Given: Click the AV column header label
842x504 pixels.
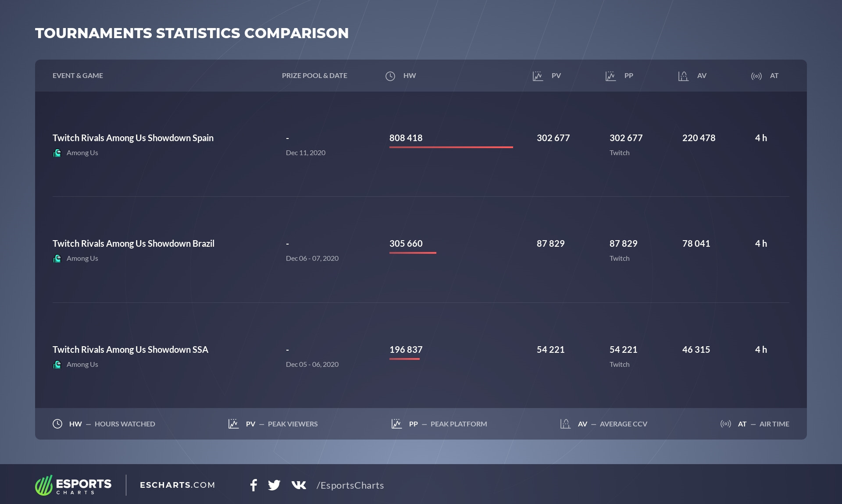Looking at the screenshot, I should 702,76.
